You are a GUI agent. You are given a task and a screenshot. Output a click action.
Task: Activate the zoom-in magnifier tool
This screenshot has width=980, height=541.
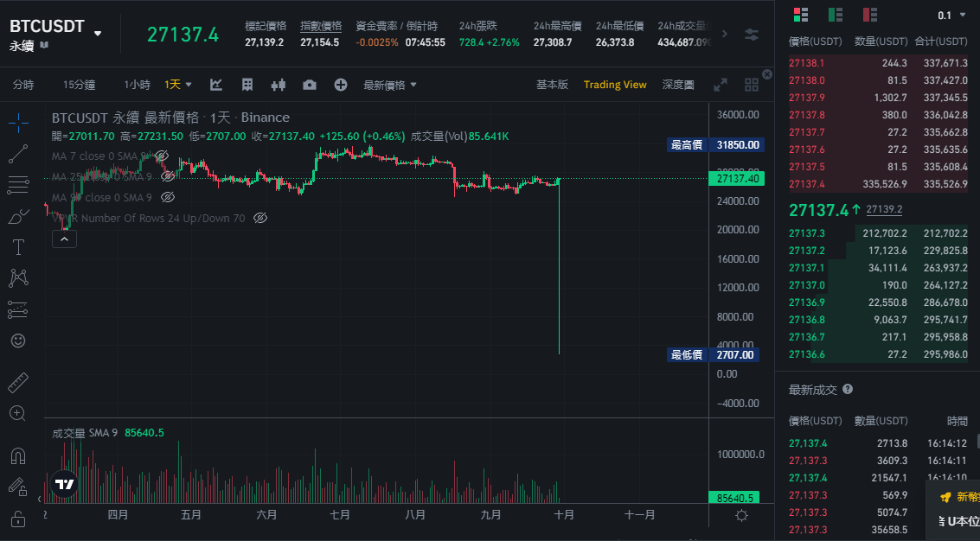[x=17, y=414]
